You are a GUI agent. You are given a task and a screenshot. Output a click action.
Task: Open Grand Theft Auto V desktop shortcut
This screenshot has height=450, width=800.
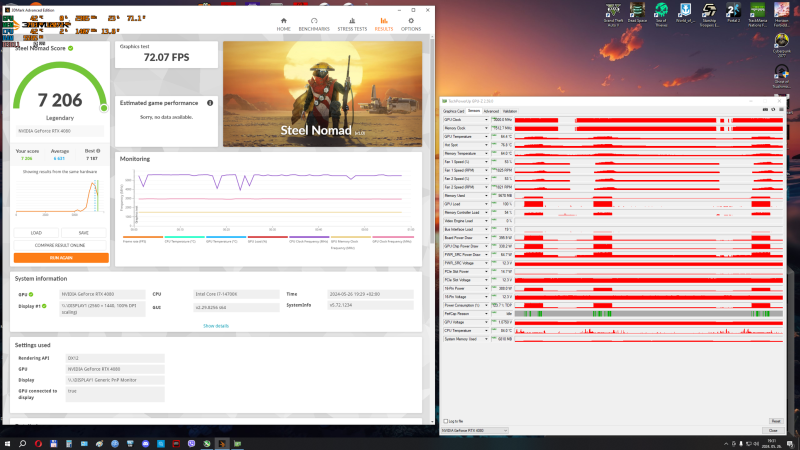(613, 15)
